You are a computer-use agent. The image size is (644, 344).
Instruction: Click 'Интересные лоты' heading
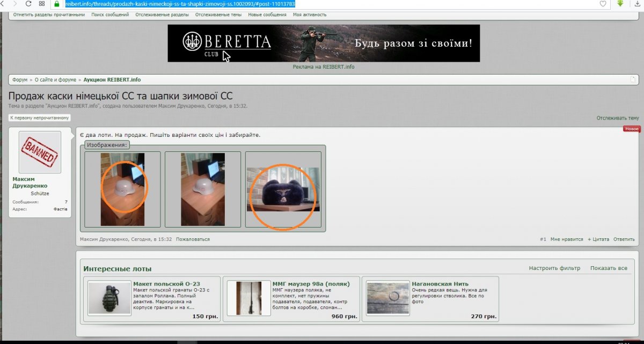coord(118,268)
